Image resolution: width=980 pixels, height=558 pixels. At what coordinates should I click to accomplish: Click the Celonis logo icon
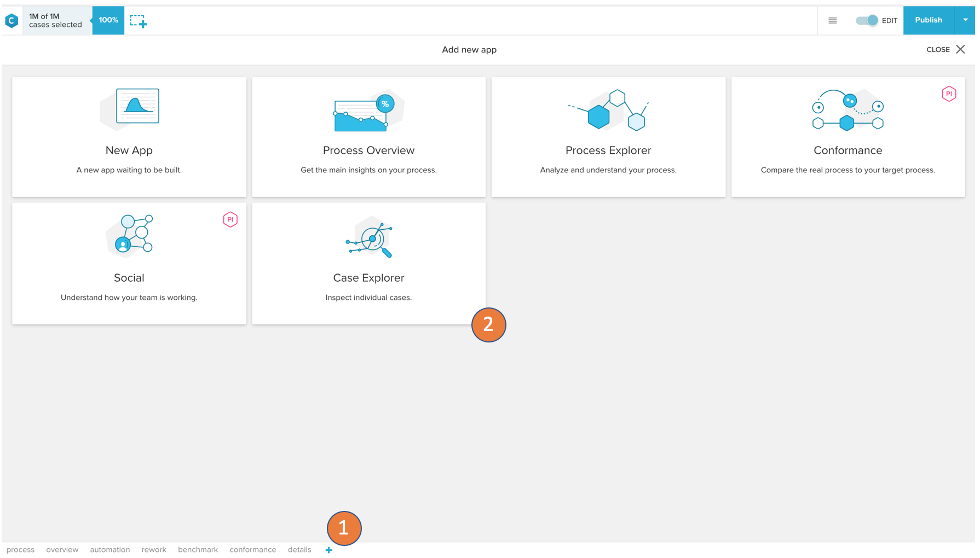[x=11, y=21]
